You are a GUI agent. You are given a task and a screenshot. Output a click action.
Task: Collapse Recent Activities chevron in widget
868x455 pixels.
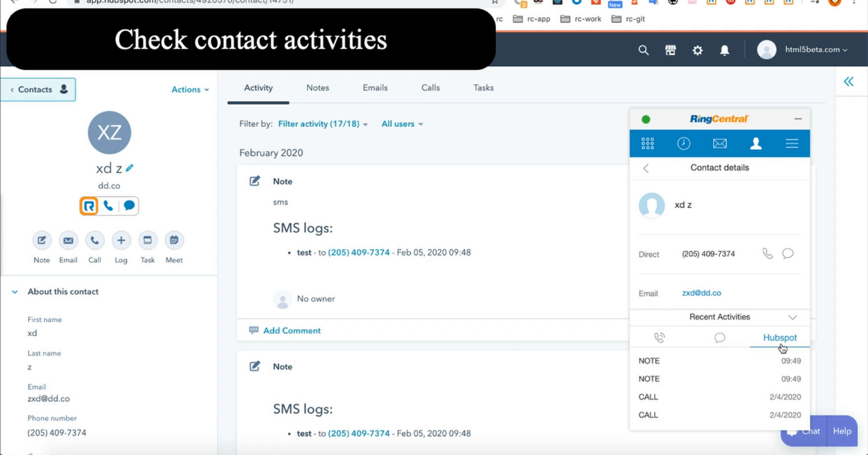(792, 317)
